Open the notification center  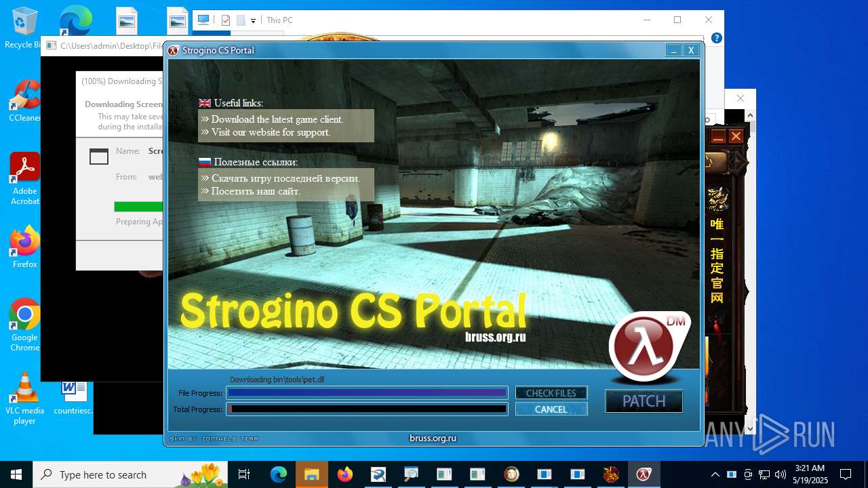[846, 474]
